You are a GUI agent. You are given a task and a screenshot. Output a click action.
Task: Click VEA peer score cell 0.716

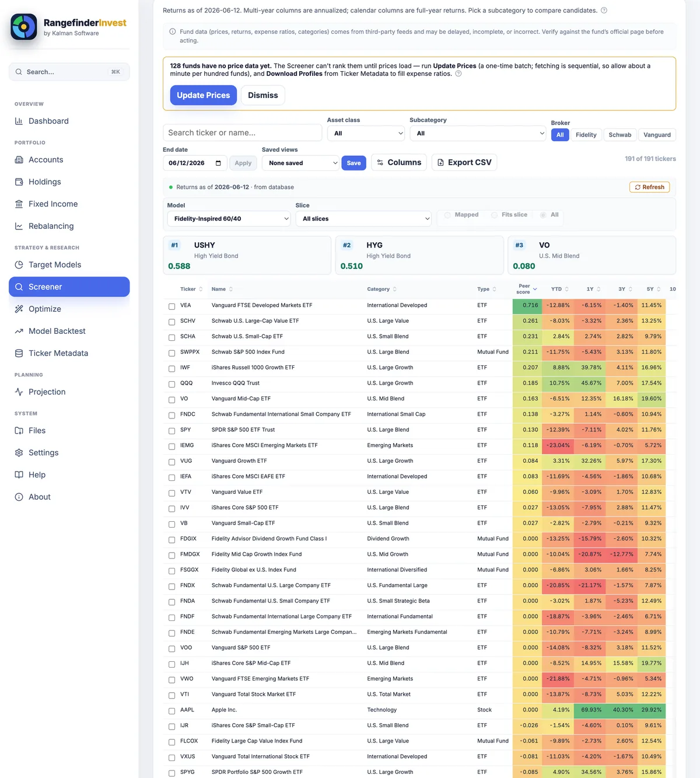pos(527,305)
